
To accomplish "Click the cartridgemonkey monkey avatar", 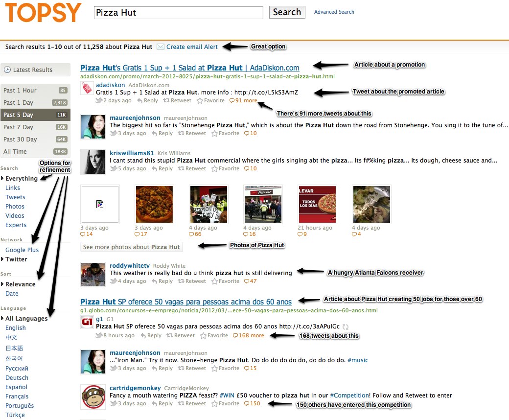I will coord(93,397).
